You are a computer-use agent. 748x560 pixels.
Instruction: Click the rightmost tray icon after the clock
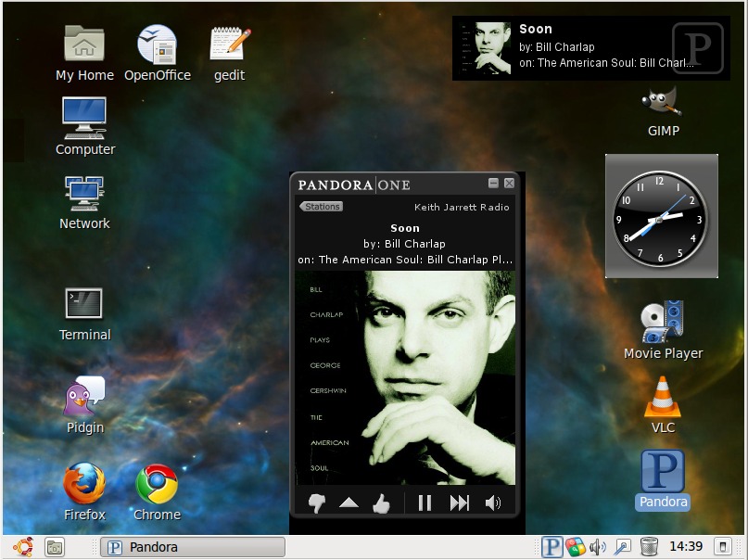point(723,547)
